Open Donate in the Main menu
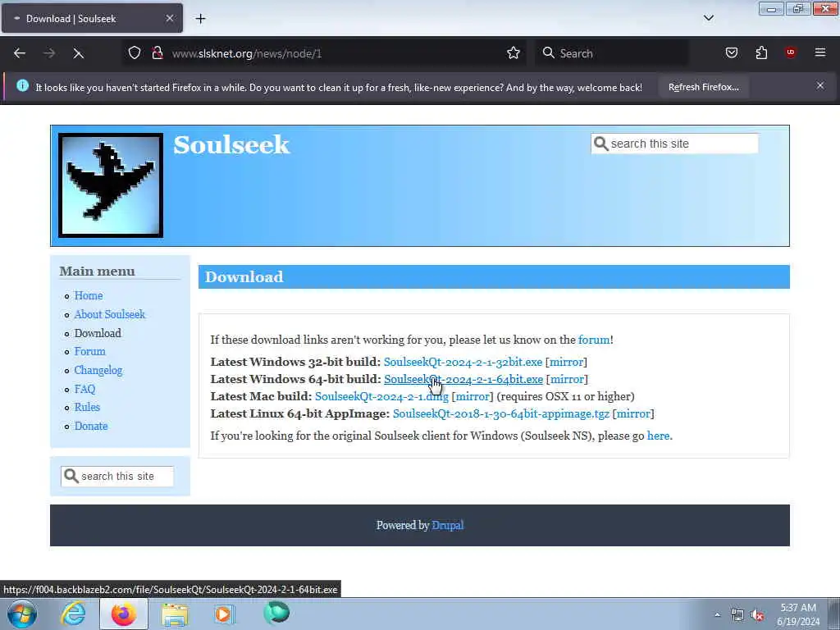The height and width of the screenshot is (630, 840). [x=91, y=426]
